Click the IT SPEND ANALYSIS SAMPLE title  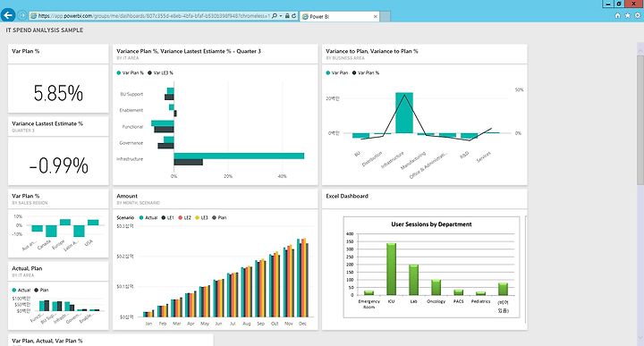45,30
